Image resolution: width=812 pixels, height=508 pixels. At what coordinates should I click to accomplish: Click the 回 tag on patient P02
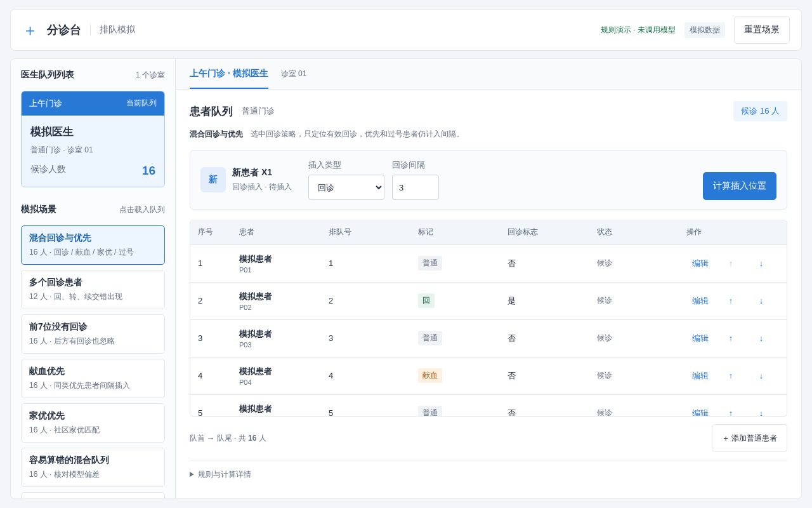[x=426, y=301]
